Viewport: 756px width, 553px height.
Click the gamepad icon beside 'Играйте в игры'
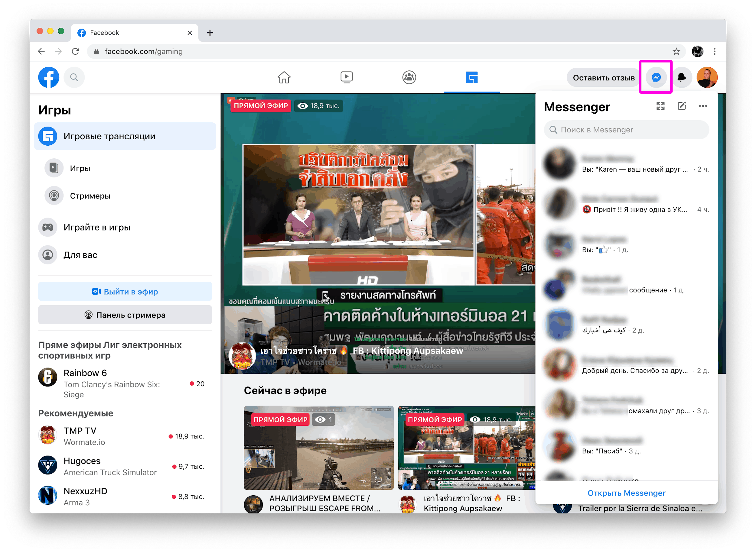coord(47,227)
